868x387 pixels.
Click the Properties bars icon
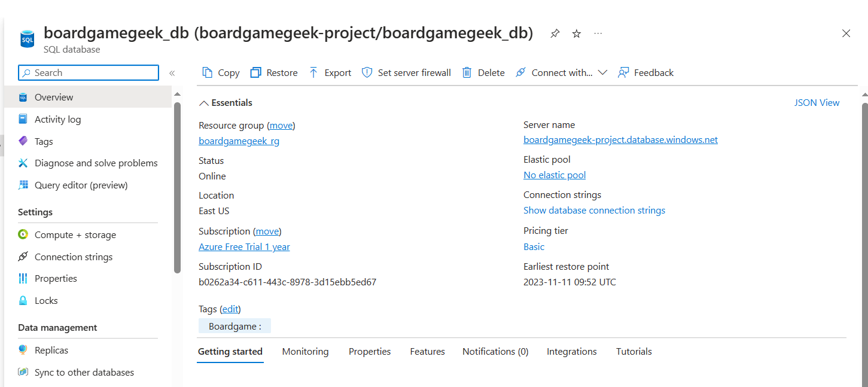coord(23,278)
